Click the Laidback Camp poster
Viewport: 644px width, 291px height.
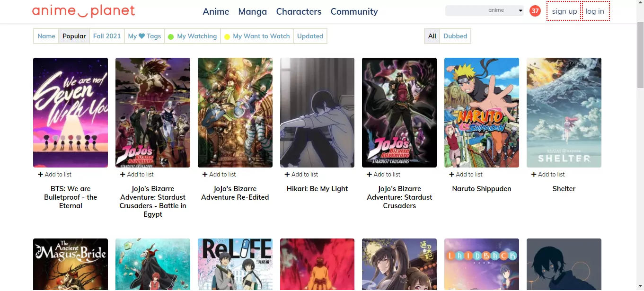[482, 265]
